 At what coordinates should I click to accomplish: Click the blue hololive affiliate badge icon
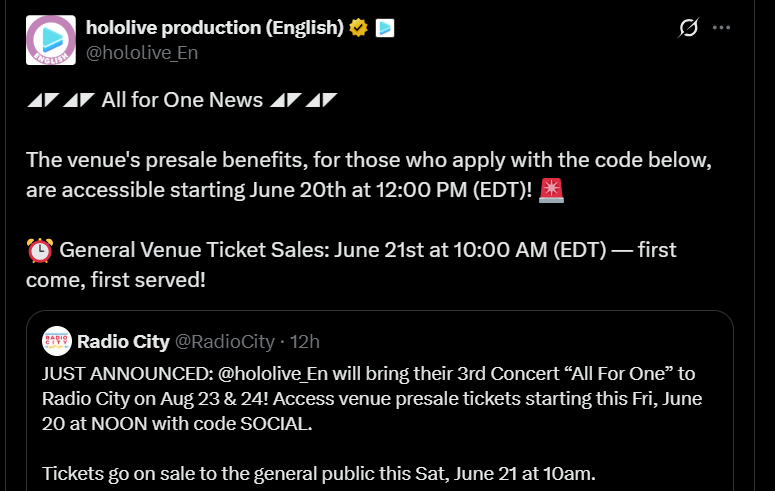(x=385, y=28)
